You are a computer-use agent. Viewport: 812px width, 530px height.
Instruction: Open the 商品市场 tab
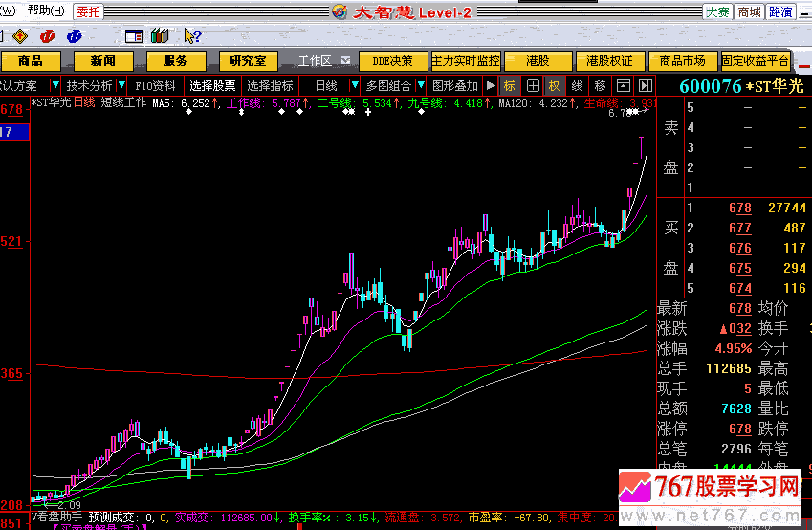click(683, 61)
